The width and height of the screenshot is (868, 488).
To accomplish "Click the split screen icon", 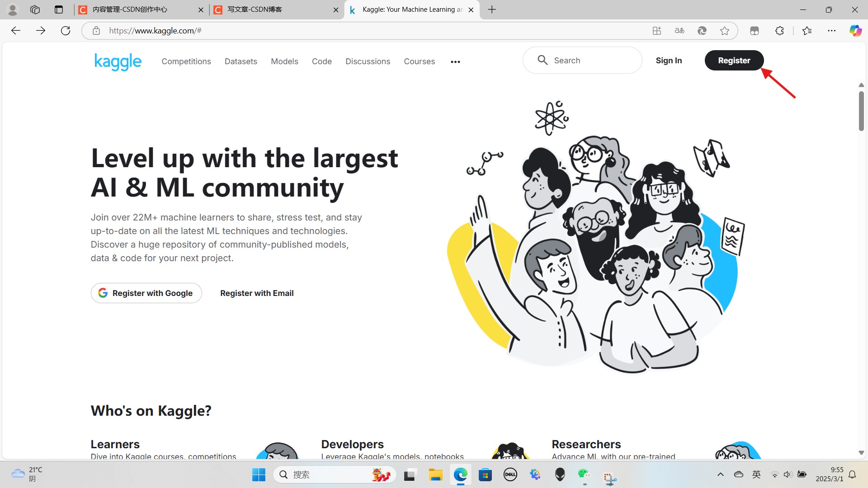I will (x=754, y=31).
